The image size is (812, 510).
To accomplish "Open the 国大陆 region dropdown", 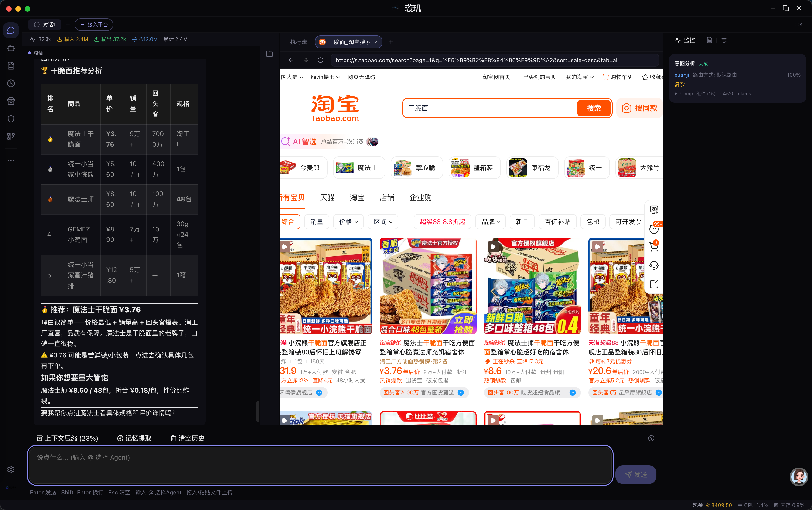I will click(x=292, y=77).
